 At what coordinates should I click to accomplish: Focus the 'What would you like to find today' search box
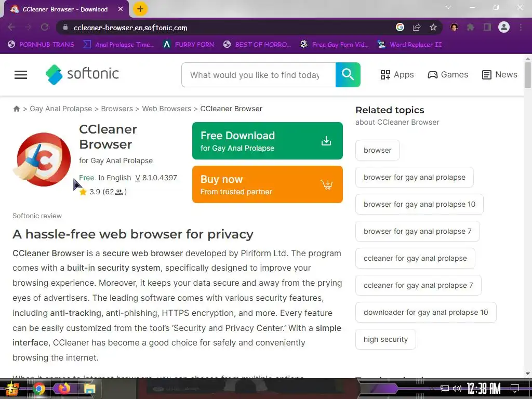[259, 75]
